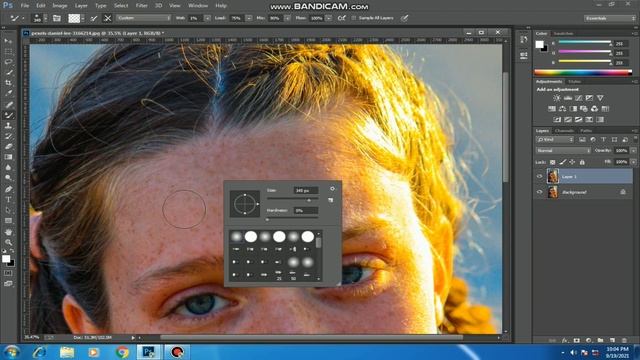640x360 pixels.
Task: Select the Eraser tool
Action: (8, 147)
